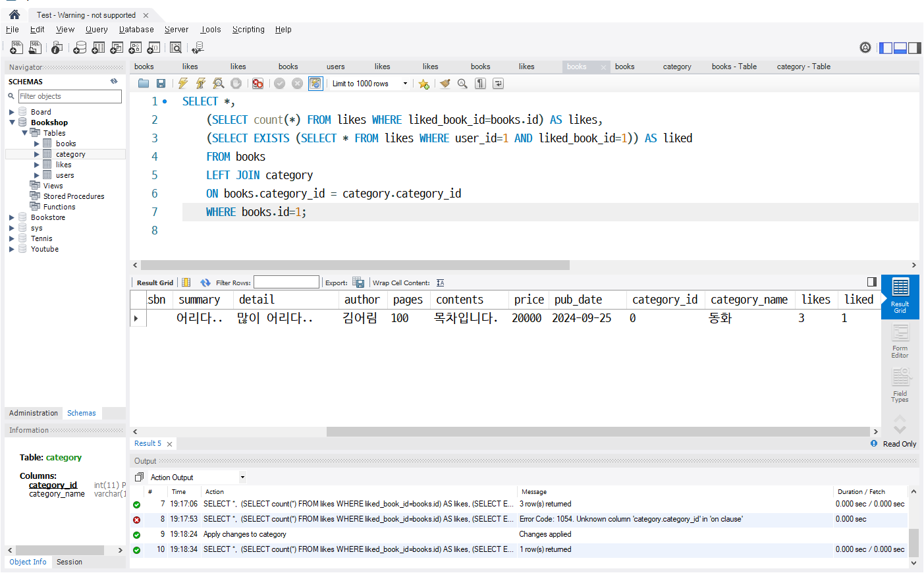Switch to Field Types view
Viewport: 924px width, 573px height.
tap(900, 385)
